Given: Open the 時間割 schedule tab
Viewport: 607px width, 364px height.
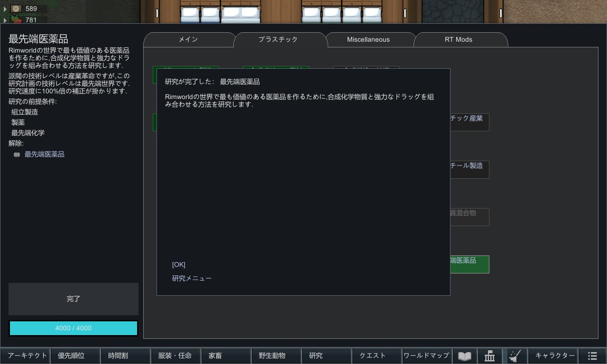Looking at the screenshot, I should click(126, 356).
